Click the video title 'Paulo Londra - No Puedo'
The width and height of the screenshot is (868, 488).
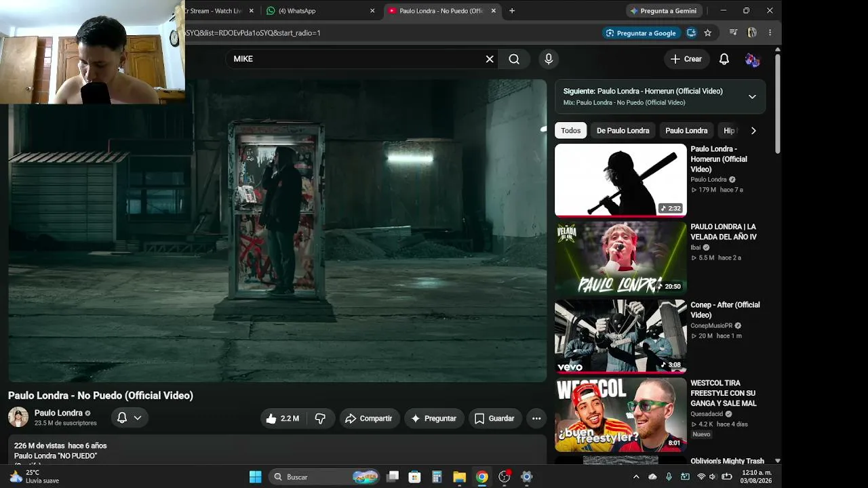pyautogui.click(x=100, y=396)
